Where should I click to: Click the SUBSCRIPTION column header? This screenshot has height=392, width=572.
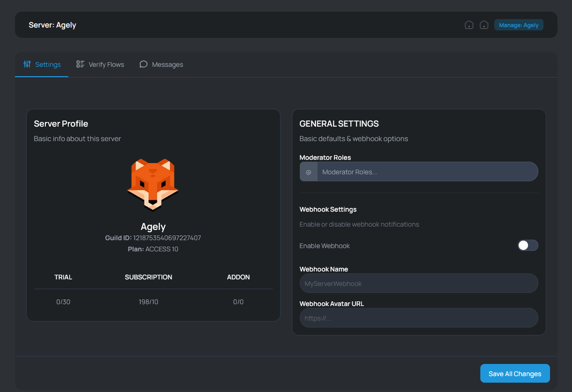click(148, 277)
